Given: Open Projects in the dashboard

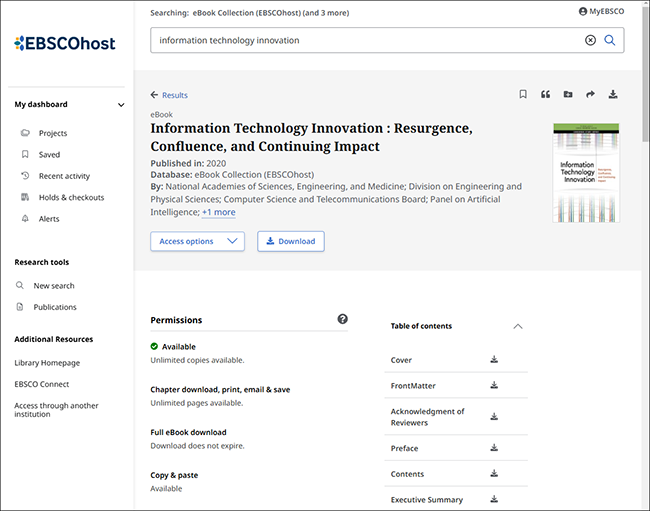Looking at the screenshot, I should [53, 133].
